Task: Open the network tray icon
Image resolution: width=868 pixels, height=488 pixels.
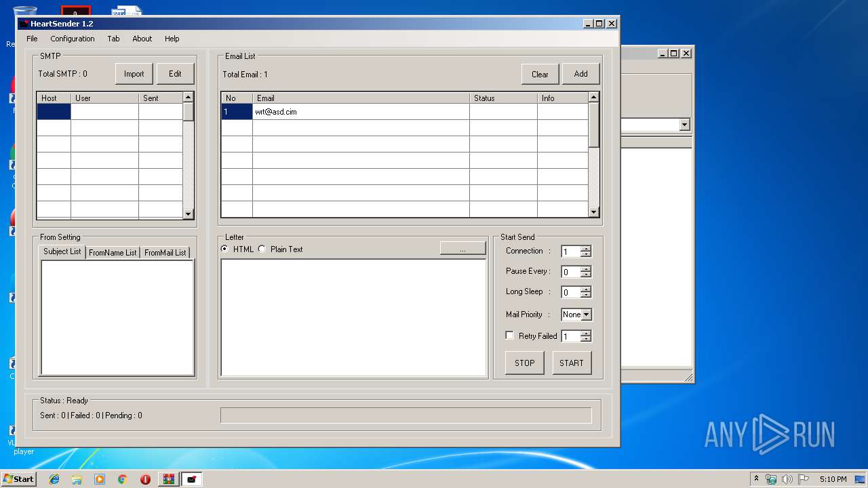Action: point(771,479)
